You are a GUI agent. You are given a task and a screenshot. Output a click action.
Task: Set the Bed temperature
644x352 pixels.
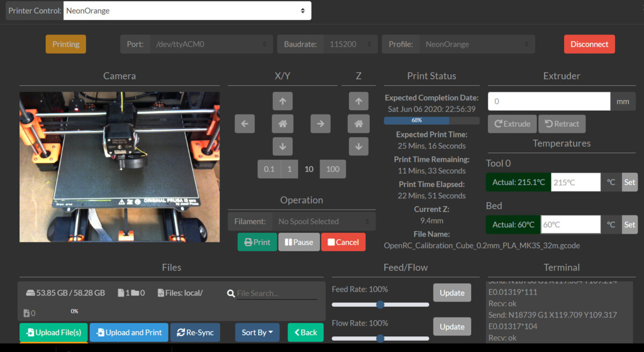point(630,225)
